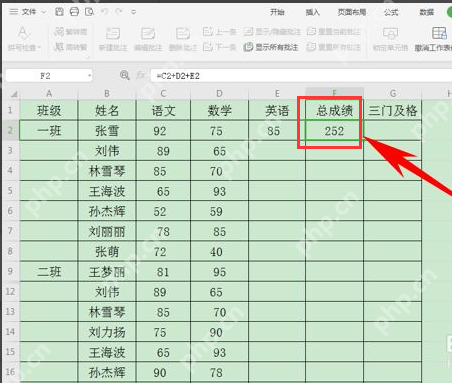Select name cell 张雪
The width and height of the screenshot is (452, 383).
pyautogui.click(x=107, y=131)
